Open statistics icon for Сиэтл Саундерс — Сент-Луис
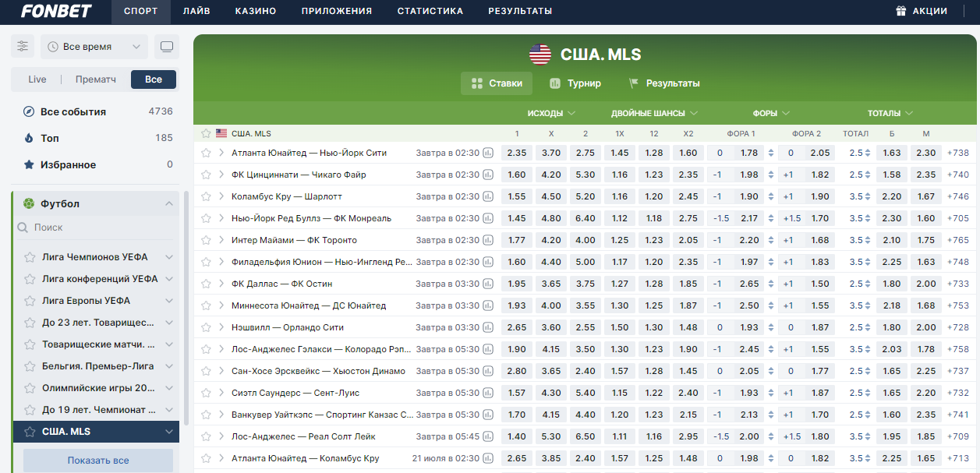 [x=488, y=393]
